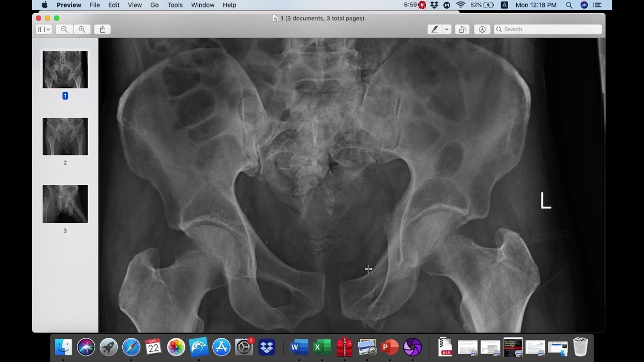The image size is (644, 362).
Task: Open the Wi-Fi status menu
Action: pos(460,5)
